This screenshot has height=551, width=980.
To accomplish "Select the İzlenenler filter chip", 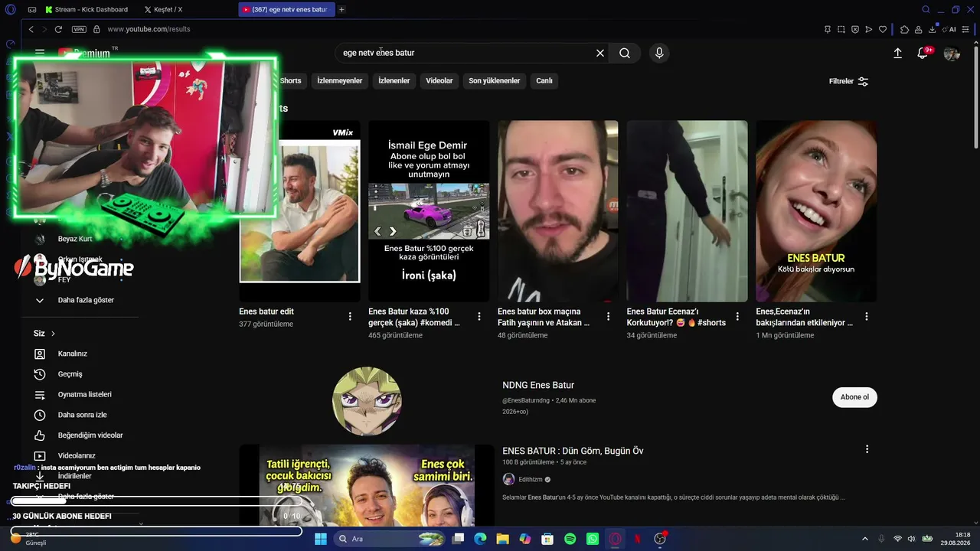I will (394, 80).
